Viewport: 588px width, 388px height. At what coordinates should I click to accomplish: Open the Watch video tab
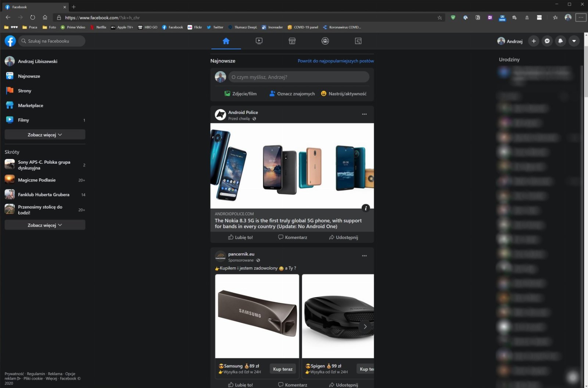click(259, 41)
